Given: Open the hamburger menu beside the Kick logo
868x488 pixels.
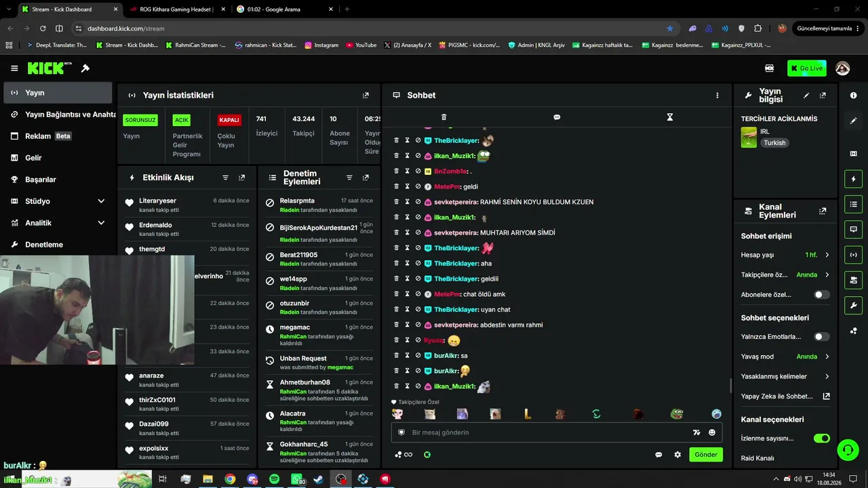Looking at the screenshot, I should (x=14, y=68).
